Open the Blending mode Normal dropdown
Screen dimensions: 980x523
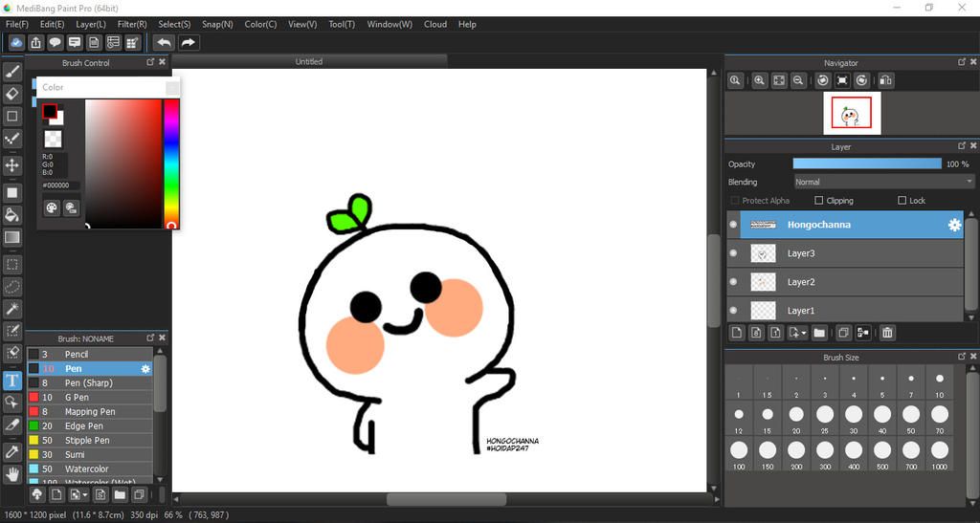[883, 183]
